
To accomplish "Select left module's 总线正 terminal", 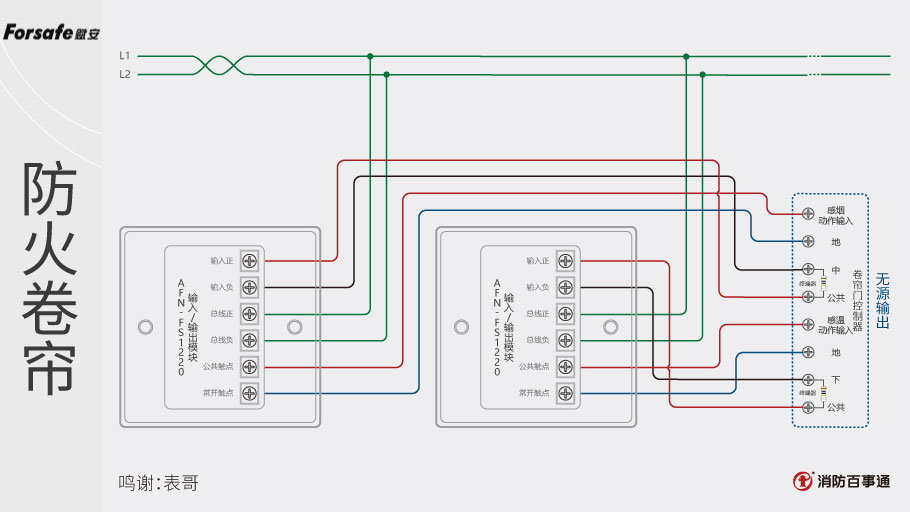I will [249, 314].
